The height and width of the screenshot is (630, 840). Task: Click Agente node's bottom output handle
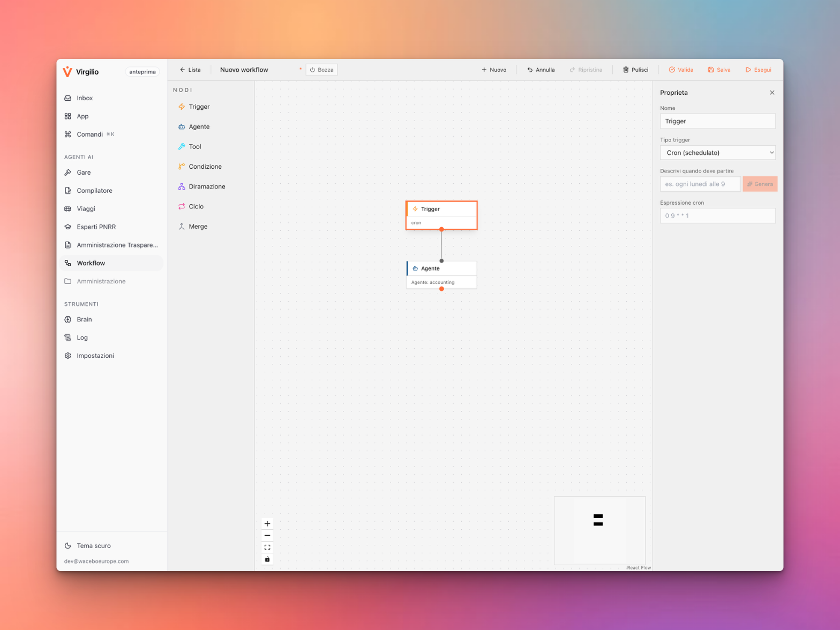441,289
